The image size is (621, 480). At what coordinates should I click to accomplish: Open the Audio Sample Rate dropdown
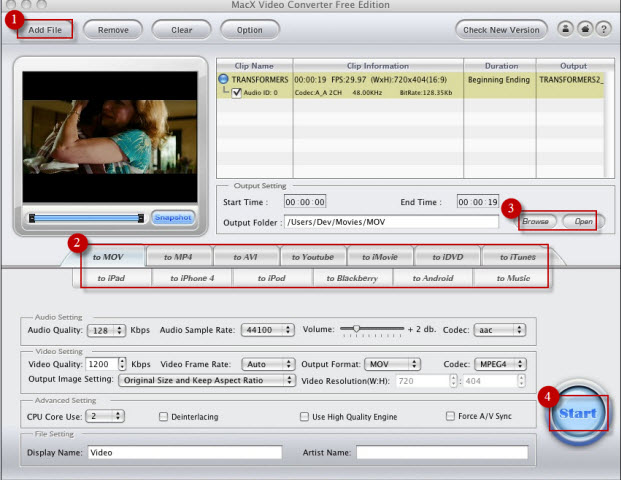268,330
